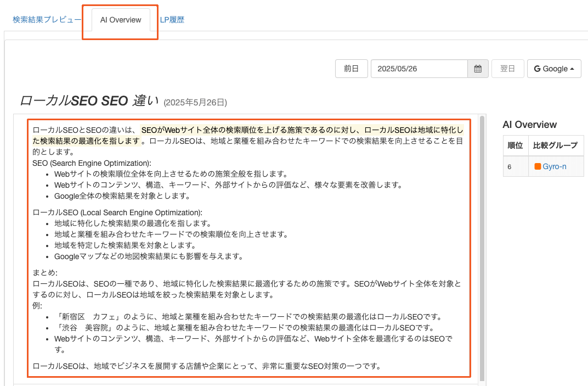Click the bullet starting 「渋谷 美容院」
Screen dimensions: 588x386
245,328
